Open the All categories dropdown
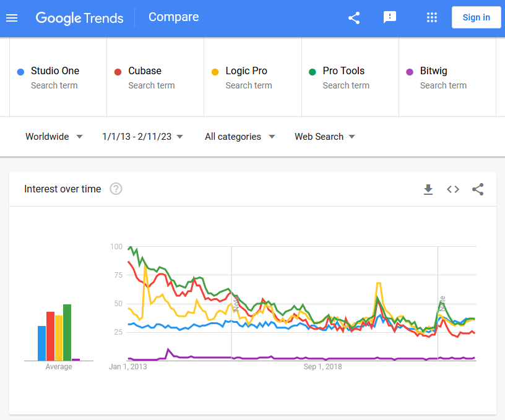 coord(240,137)
